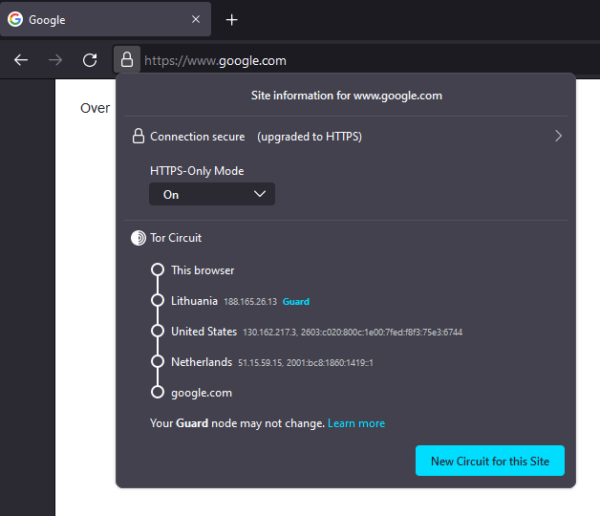Click the This browser circuit entry
The image size is (600, 516).
pos(202,270)
